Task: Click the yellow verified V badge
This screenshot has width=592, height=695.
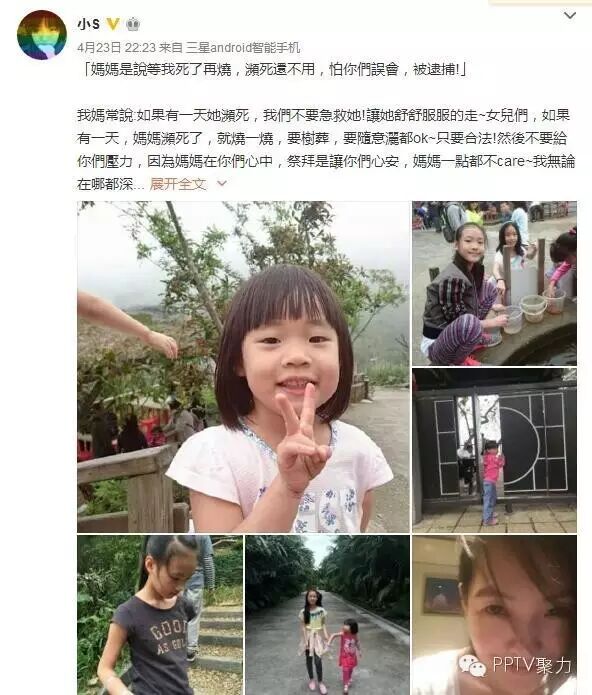Action: (113, 24)
